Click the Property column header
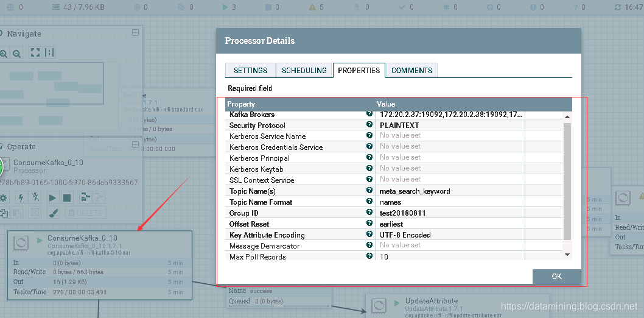The width and height of the screenshot is (644, 318). (x=300, y=104)
